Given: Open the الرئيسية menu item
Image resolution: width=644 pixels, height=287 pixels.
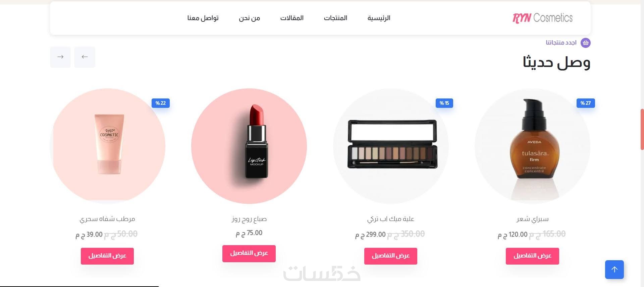Looking at the screenshot, I should 379,18.
